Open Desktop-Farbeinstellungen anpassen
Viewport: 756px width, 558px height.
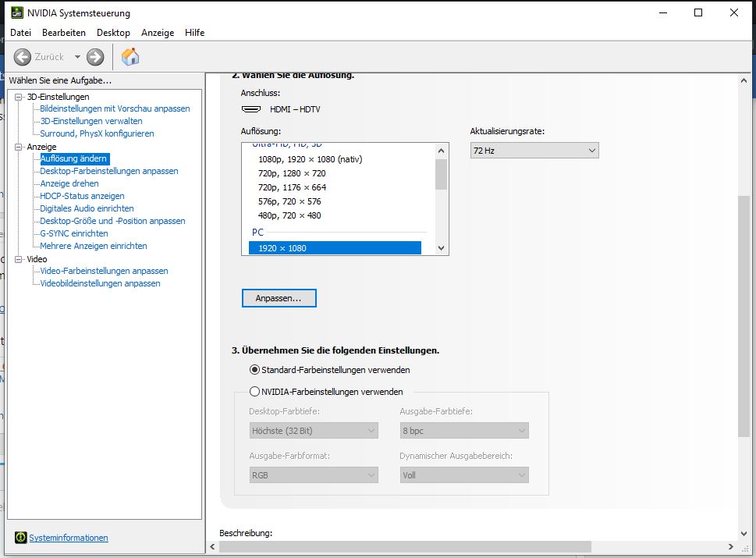pos(109,171)
